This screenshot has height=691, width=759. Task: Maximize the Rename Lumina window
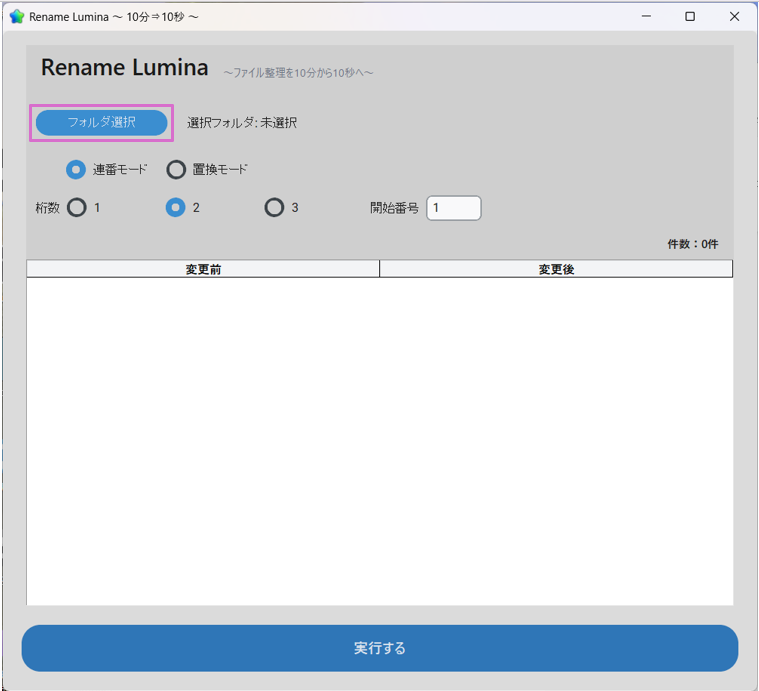[x=690, y=17]
